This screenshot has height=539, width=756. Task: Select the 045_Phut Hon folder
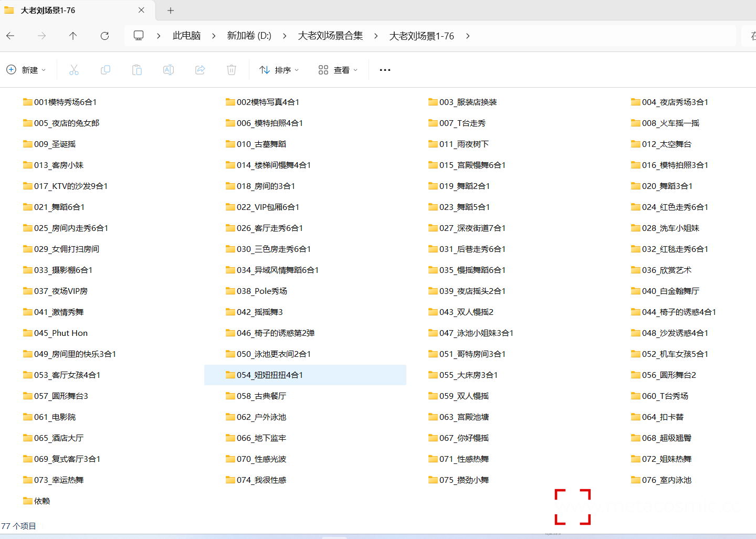60,333
